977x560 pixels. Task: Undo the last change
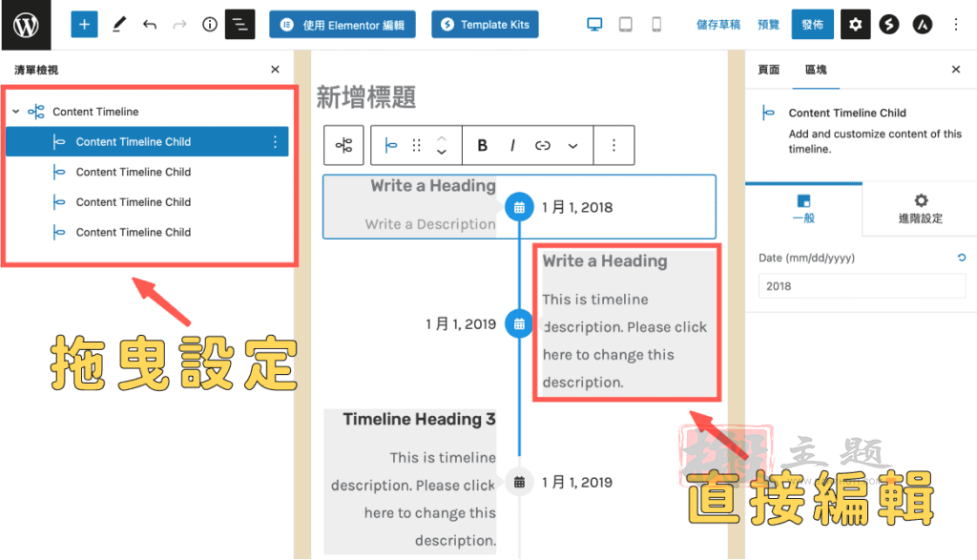[150, 25]
